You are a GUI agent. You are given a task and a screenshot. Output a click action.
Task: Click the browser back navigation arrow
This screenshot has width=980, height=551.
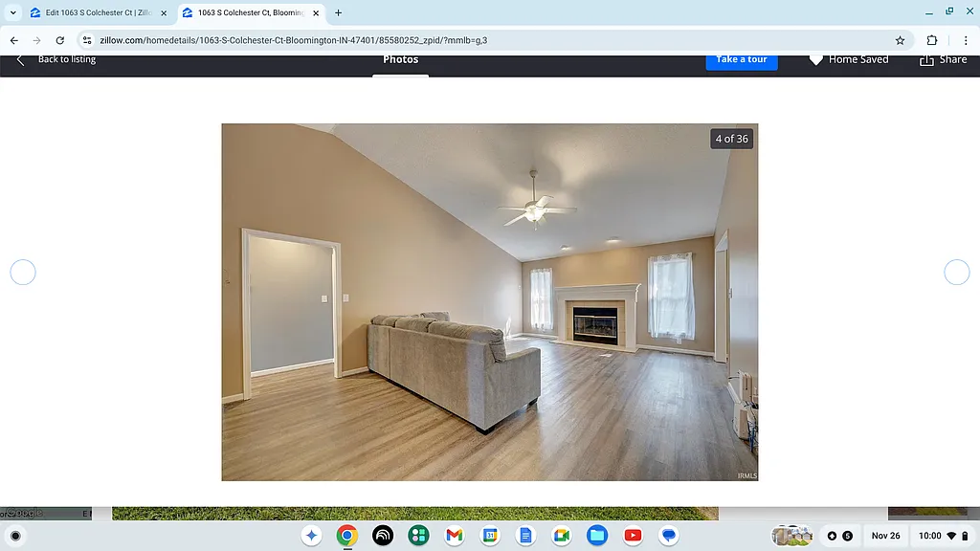point(12,40)
